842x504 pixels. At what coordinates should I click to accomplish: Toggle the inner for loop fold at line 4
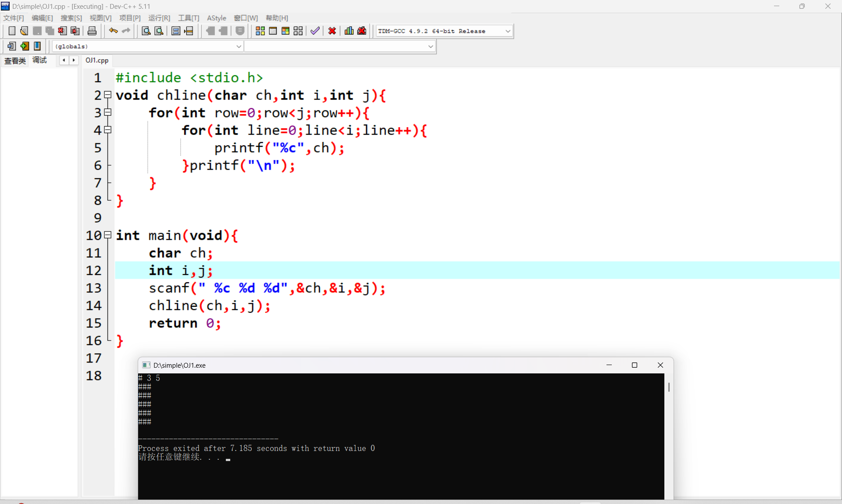tap(108, 130)
